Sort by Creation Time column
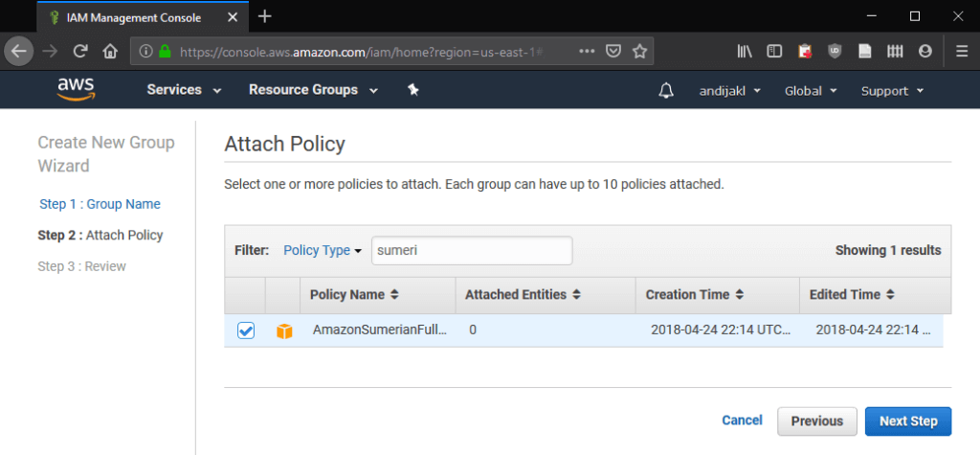This screenshot has width=980, height=455. 695,294
